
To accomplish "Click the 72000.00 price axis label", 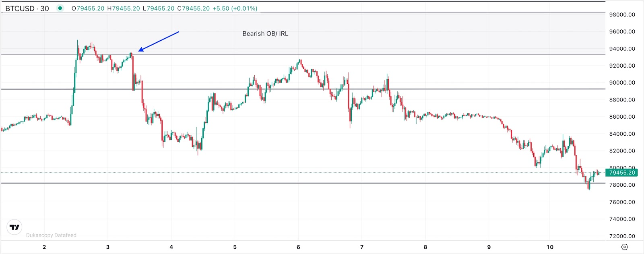I will point(622,236).
